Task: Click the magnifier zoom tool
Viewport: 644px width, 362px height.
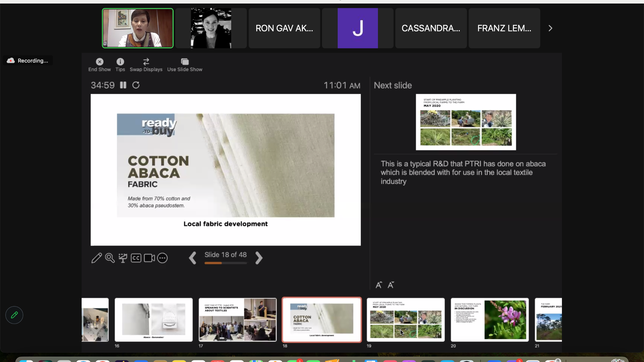Action: tap(110, 258)
